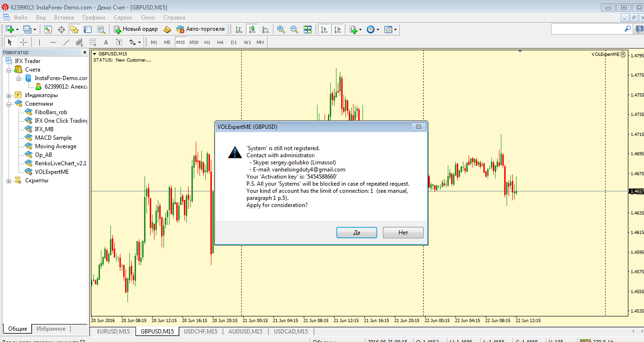644x342 pixels.
Task: Switch to the USDCHF,M15 chart tab
Action: coord(201,332)
